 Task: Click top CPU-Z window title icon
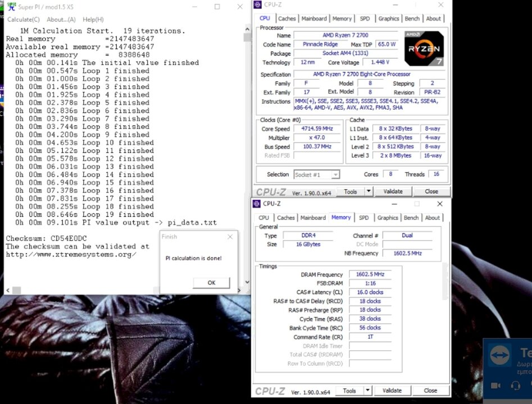[257, 4]
